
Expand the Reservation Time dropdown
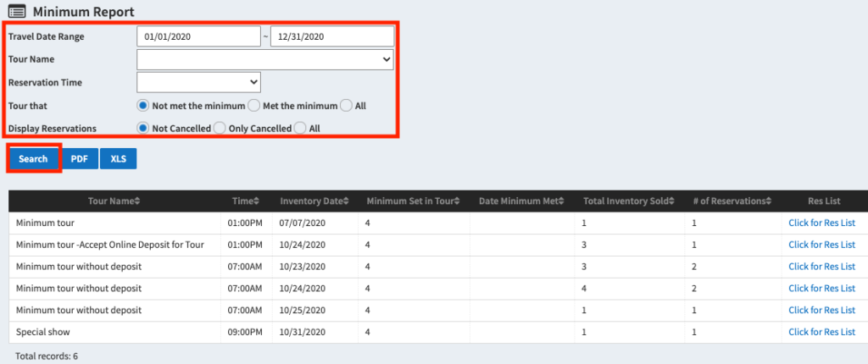(198, 82)
